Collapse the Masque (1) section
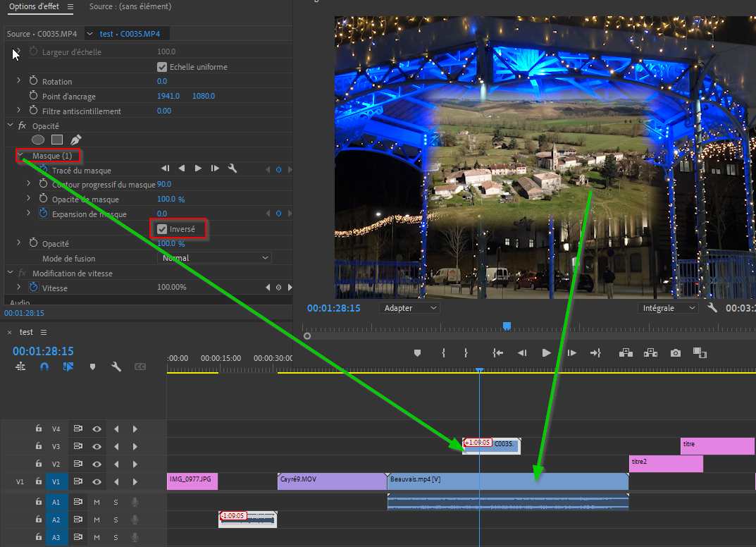Viewport: 756px width, 547px height. pos(20,155)
